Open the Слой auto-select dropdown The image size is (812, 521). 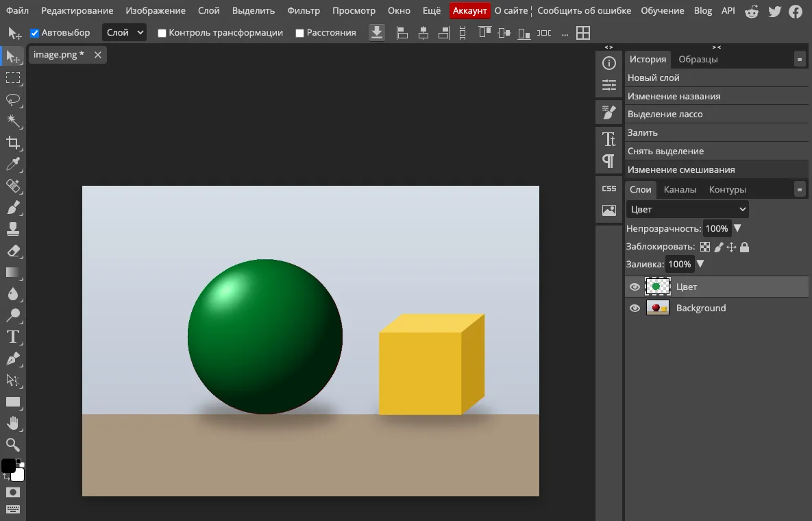pos(124,33)
